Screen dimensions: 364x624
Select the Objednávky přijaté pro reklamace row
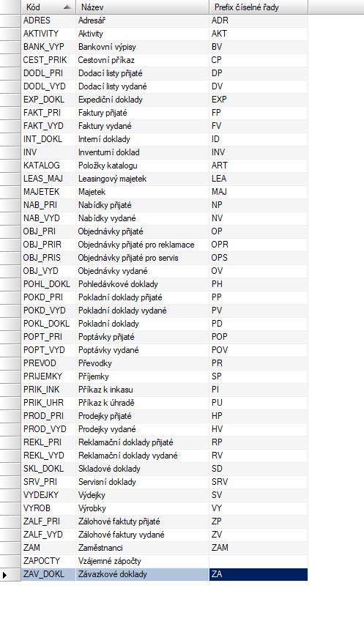pos(165,245)
